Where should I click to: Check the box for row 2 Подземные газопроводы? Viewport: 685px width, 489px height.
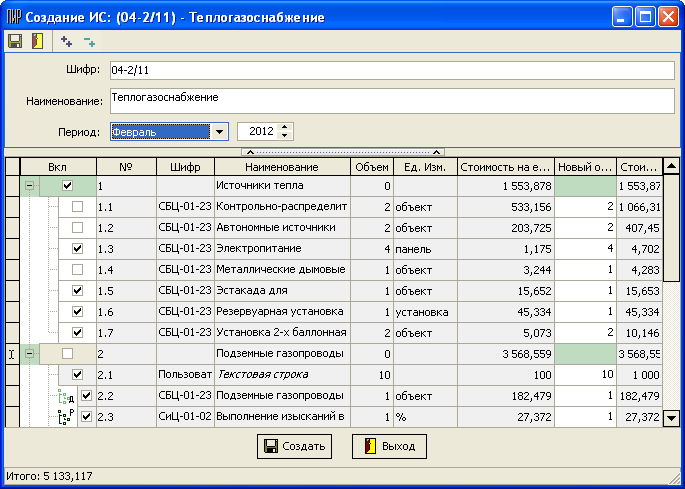[x=67, y=354]
